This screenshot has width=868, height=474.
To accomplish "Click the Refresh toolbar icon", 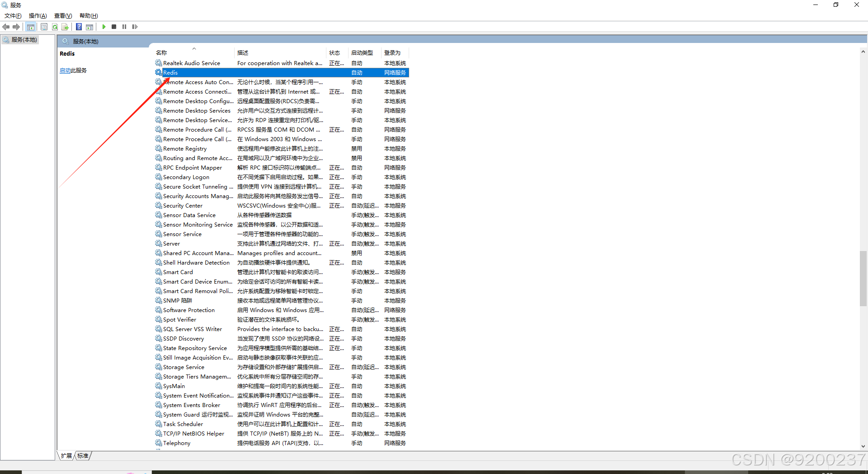I will coord(55,27).
